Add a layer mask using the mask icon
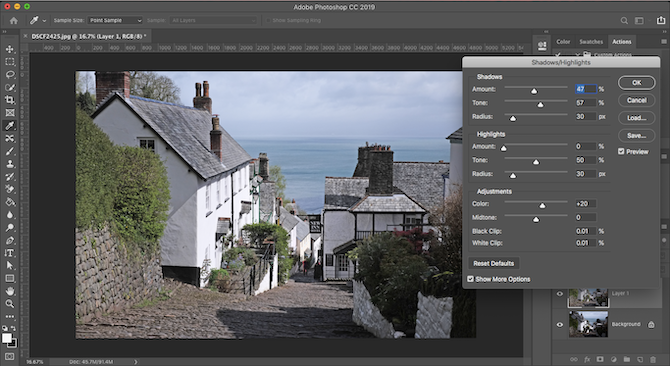 (x=600, y=360)
